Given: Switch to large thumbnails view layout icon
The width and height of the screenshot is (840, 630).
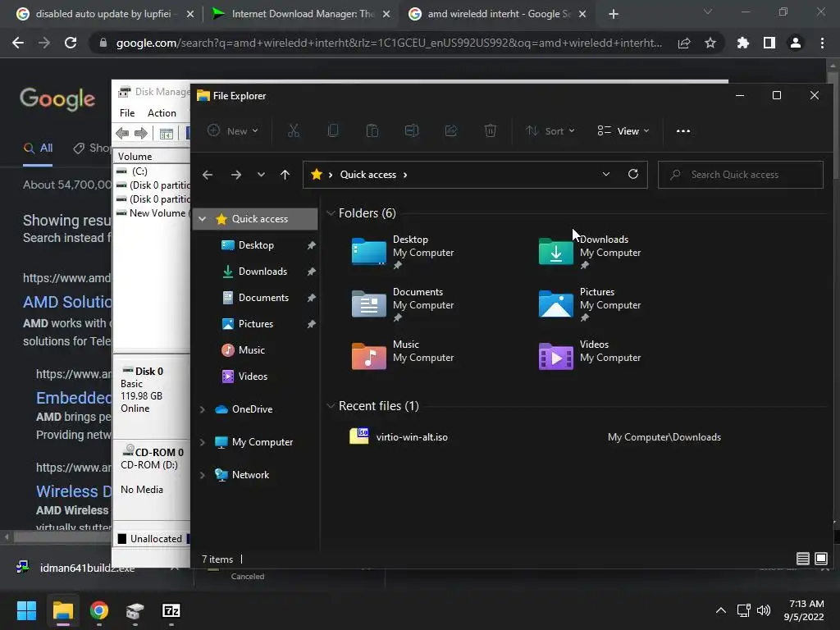Looking at the screenshot, I should click(x=820, y=559).
